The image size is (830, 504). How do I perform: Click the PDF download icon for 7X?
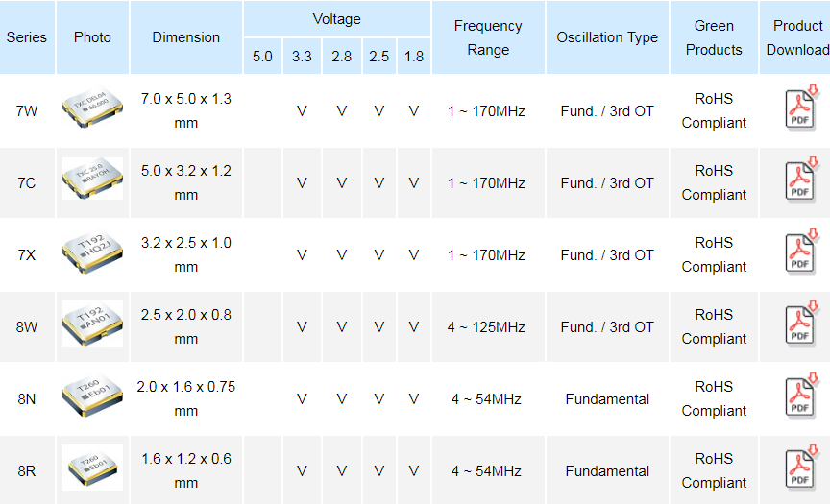[x=800, y=252]
